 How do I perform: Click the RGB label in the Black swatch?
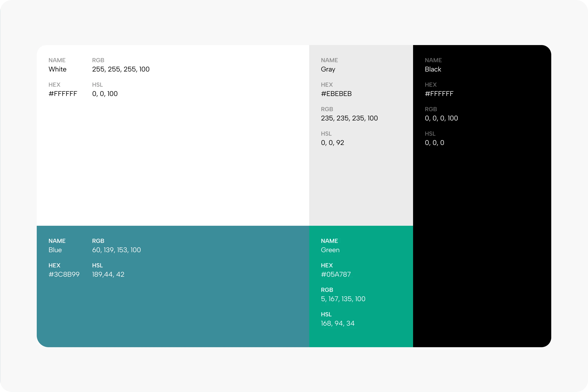tap(431, 109)
